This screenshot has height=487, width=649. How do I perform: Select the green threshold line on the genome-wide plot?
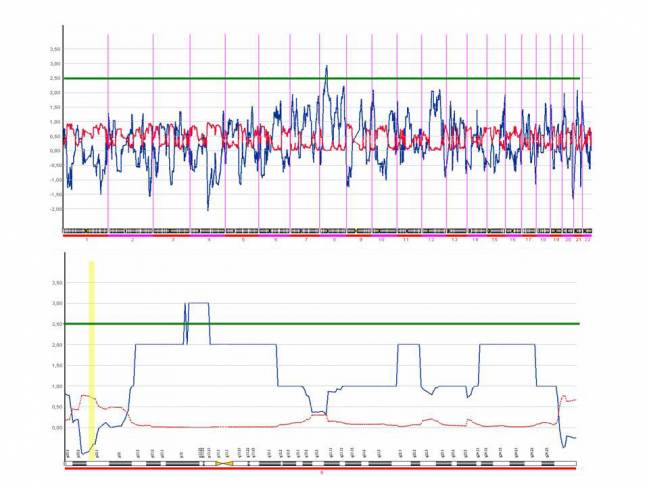pos(321,78)
